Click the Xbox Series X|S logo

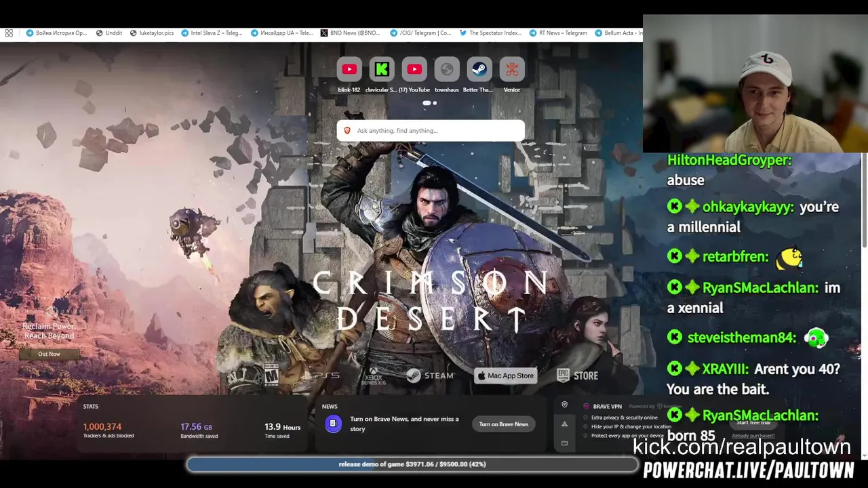(374, 376)
